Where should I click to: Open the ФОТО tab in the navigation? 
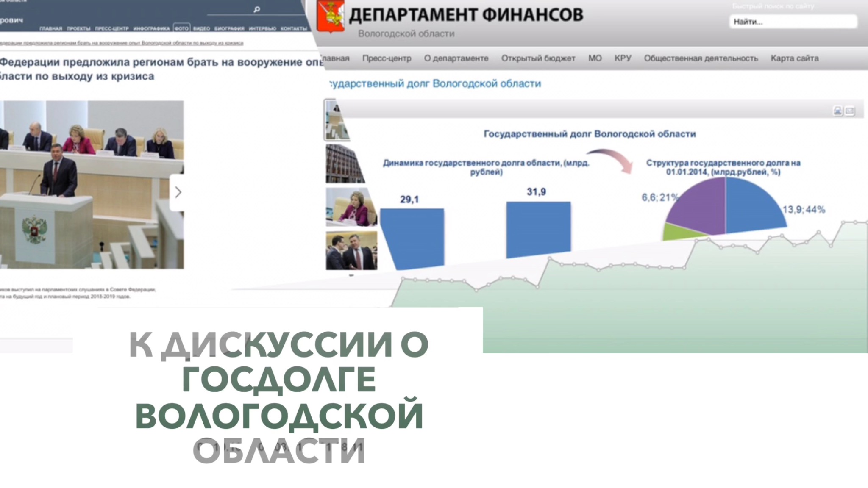(181, 28)
